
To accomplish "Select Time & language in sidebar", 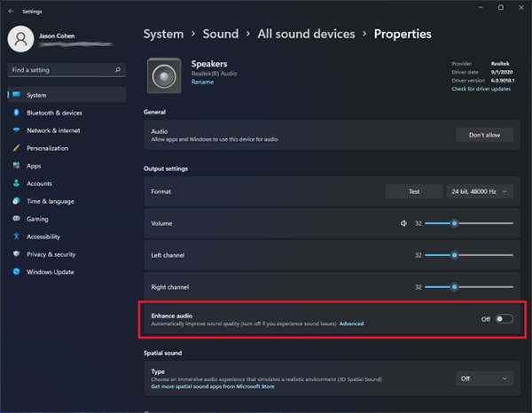I will tap(52, 201).
